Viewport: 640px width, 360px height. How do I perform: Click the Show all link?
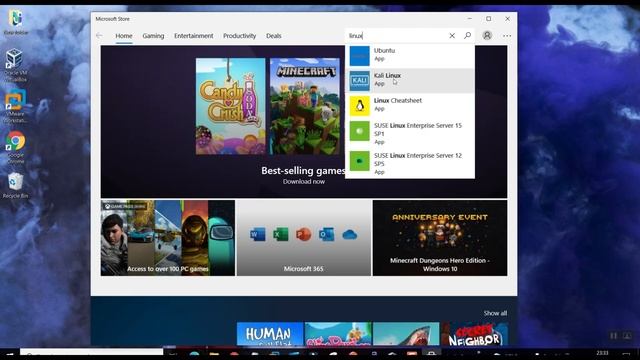click(x=495, y=313)
